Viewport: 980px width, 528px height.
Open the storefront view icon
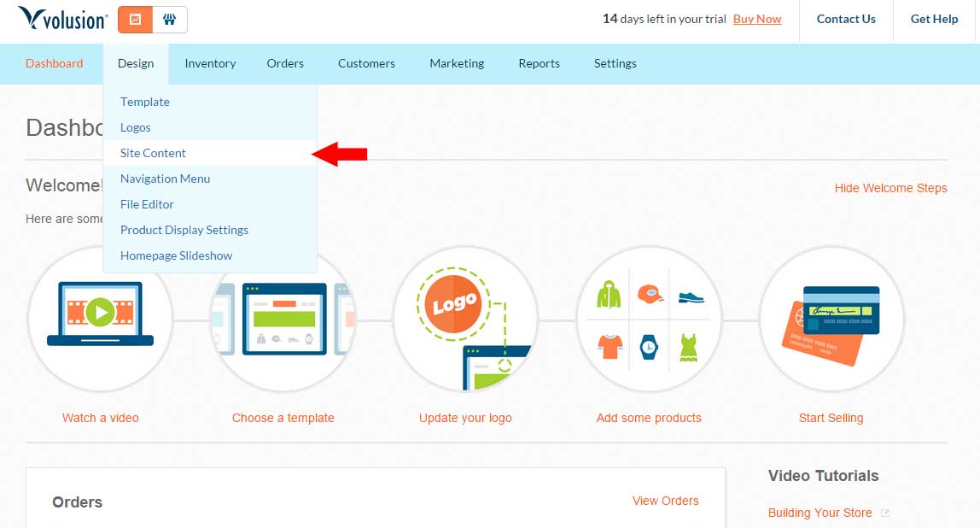pos(169,20)
